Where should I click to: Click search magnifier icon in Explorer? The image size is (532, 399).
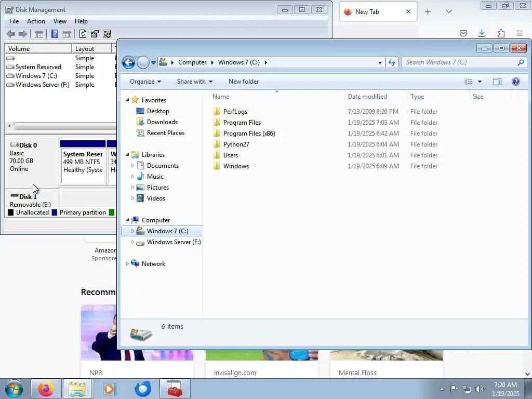(x=521, y=62)
